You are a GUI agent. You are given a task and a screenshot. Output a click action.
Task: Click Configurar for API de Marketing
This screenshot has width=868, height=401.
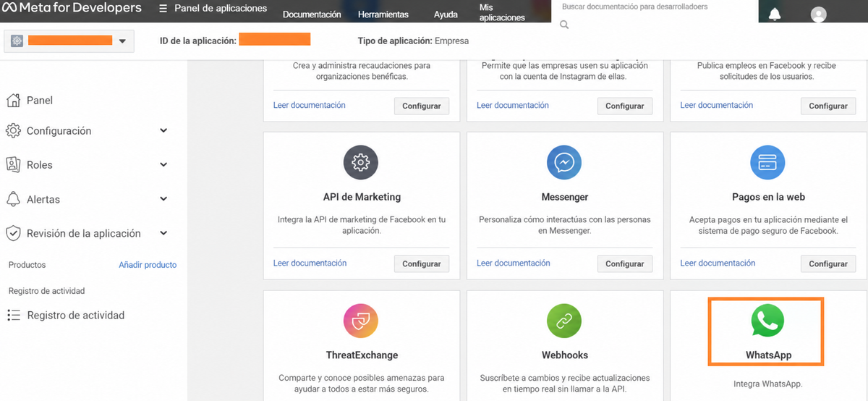(422, 263)
